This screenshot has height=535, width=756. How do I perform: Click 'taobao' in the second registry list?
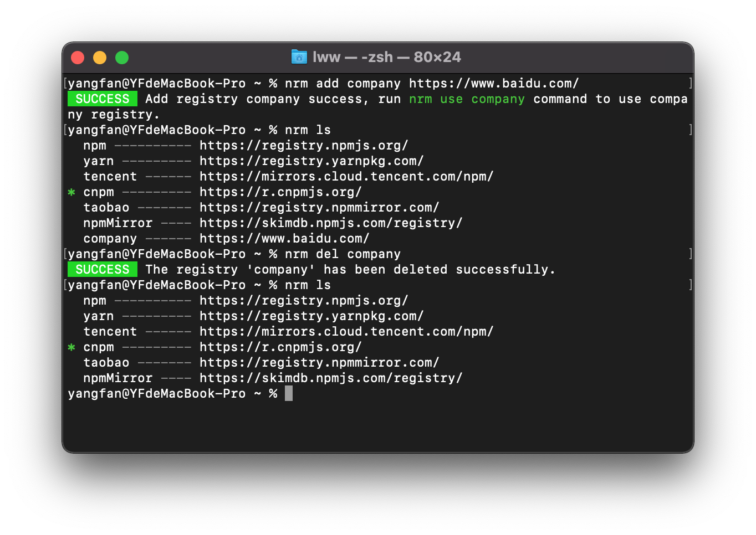[106, 363]
